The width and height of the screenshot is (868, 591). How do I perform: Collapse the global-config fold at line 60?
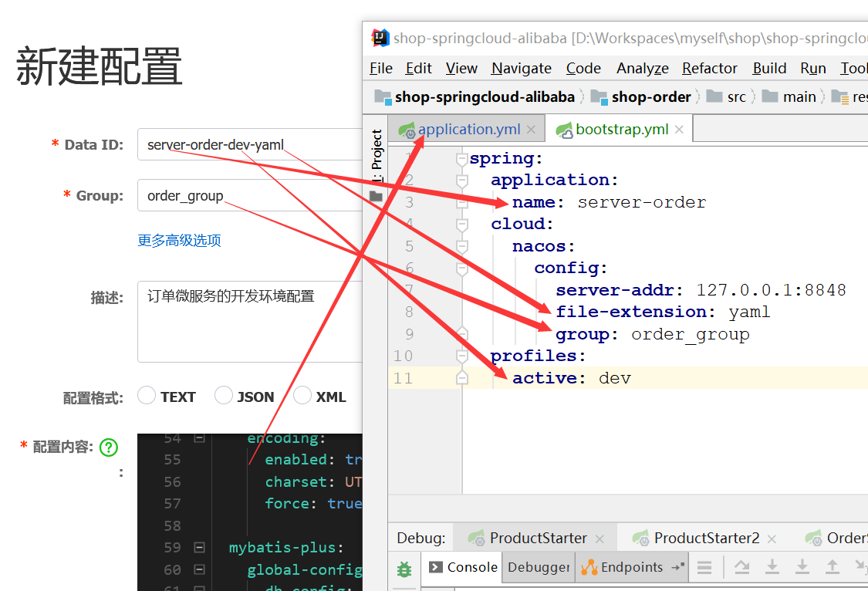coord(199,570)
